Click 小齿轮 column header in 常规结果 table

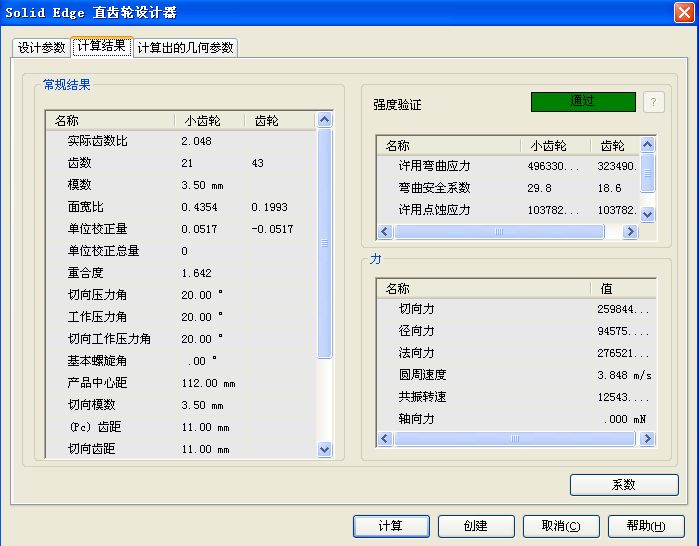pyautogui.click(x=210, y=121)
